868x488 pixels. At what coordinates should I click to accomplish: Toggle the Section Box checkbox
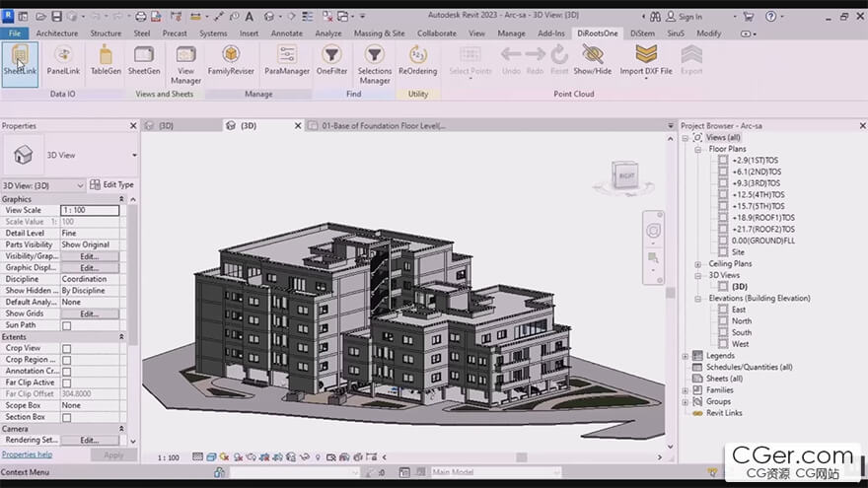point(66,418)
